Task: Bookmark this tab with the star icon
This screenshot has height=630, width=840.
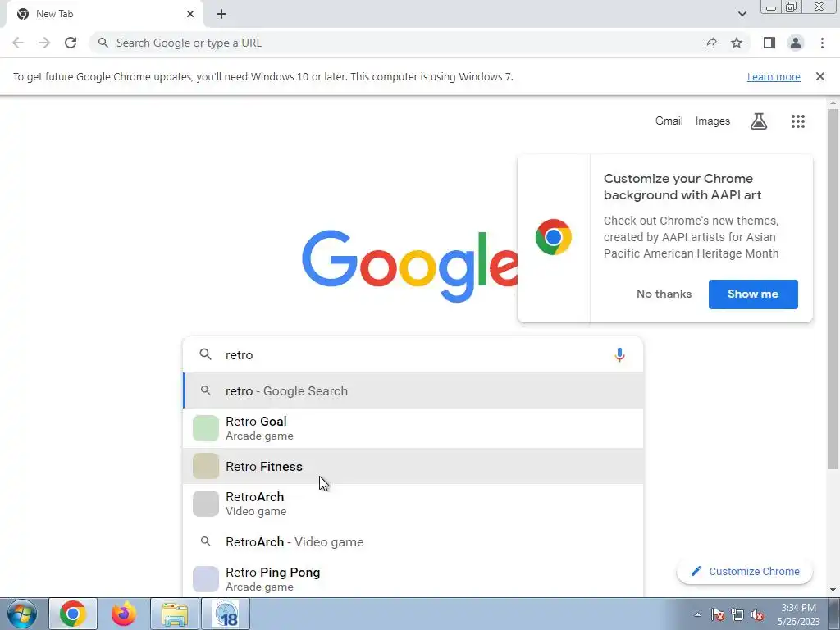Action: [x=737, y=43]
